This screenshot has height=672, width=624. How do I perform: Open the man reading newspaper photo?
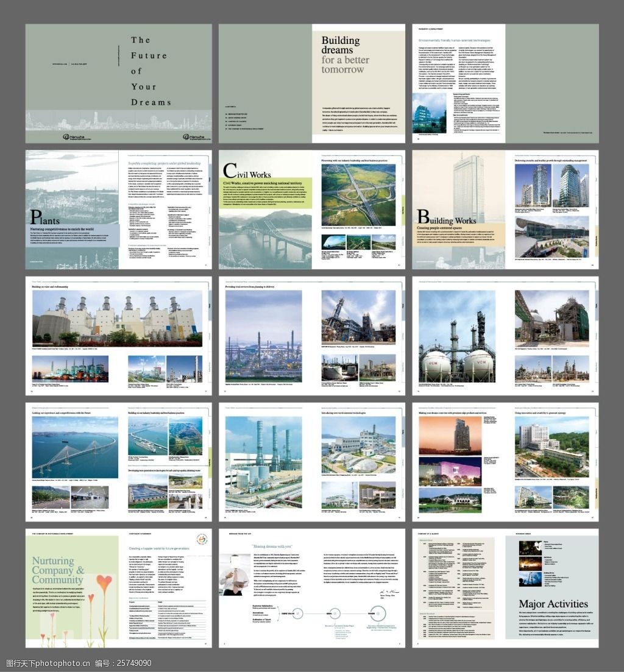(235, 574)
